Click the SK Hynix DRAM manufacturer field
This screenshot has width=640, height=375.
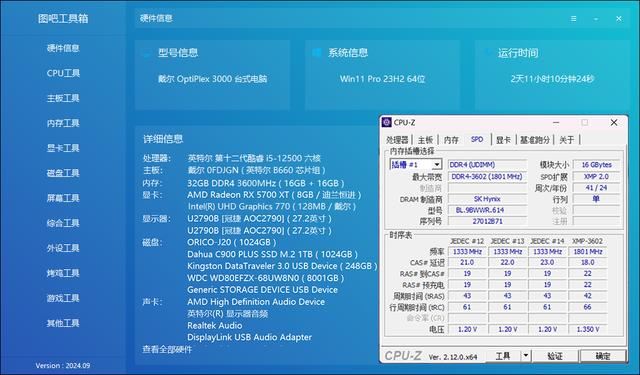(487, 199)
